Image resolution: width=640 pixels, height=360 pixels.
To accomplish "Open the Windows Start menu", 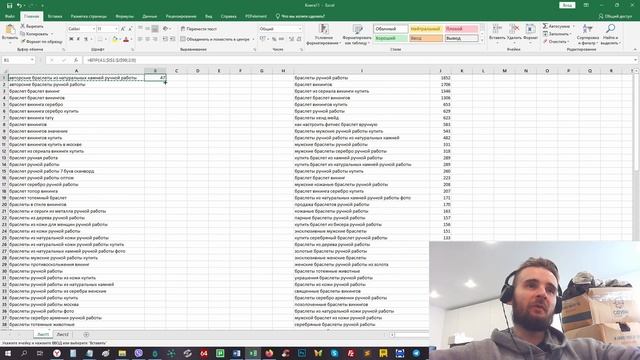I will click(7, 353).
